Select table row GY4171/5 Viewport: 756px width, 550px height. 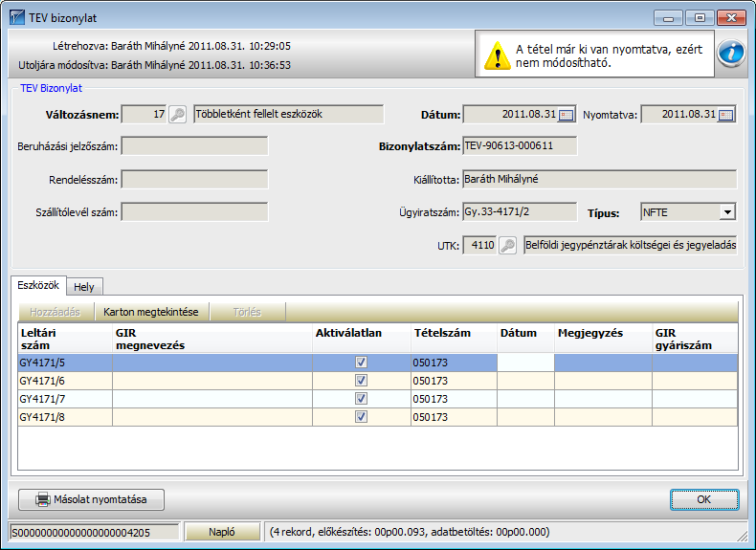377,363
